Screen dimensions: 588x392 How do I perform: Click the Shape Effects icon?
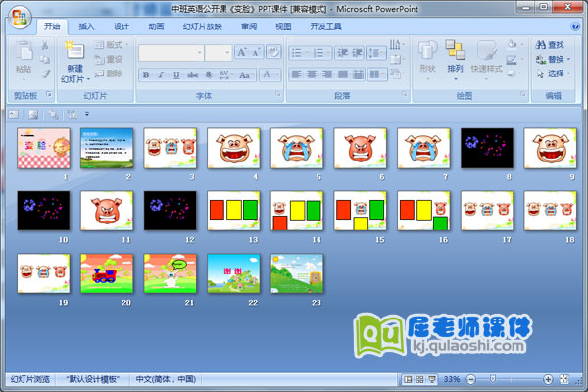514,73
